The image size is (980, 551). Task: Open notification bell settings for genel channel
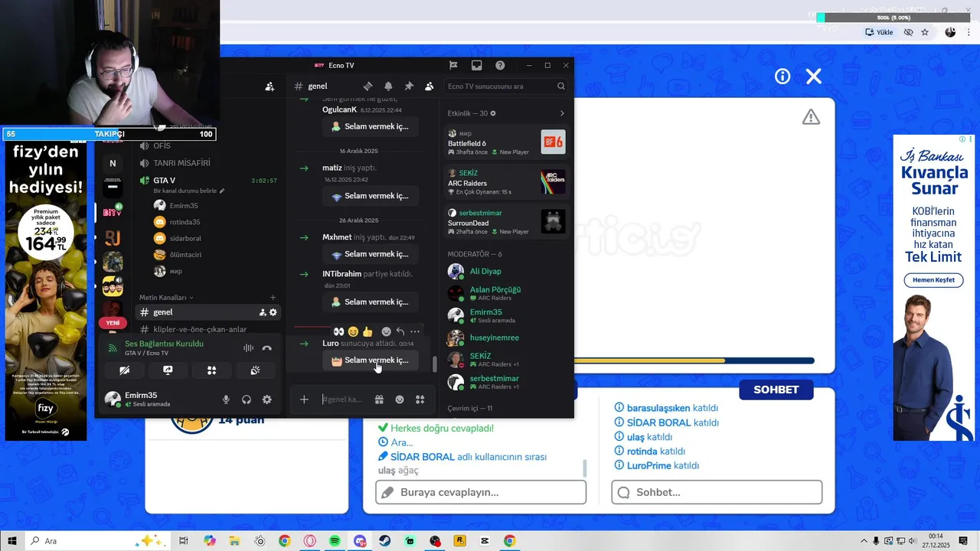pyautogui.click(x=388, y=86)
